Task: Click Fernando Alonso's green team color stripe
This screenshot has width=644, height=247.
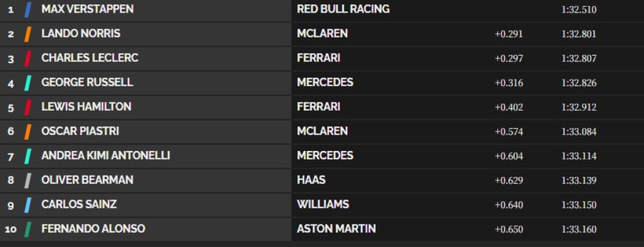Action: (28, 229)
